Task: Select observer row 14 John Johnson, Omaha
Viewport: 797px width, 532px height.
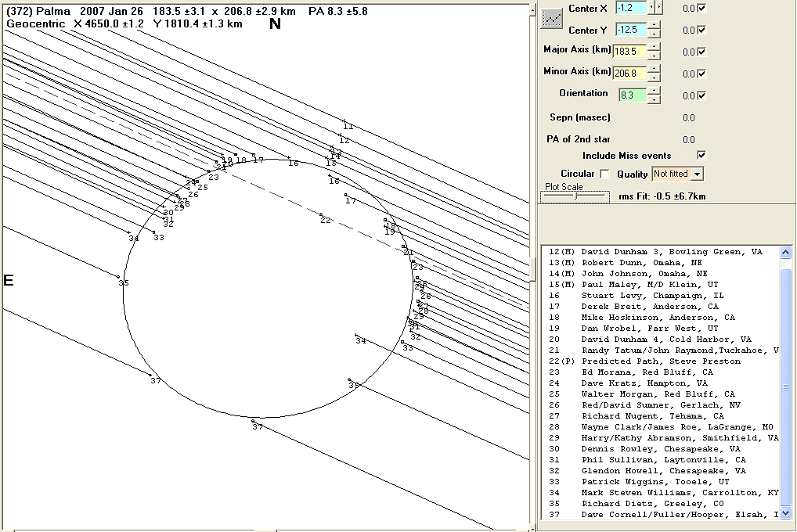Action: coord(660,273)
